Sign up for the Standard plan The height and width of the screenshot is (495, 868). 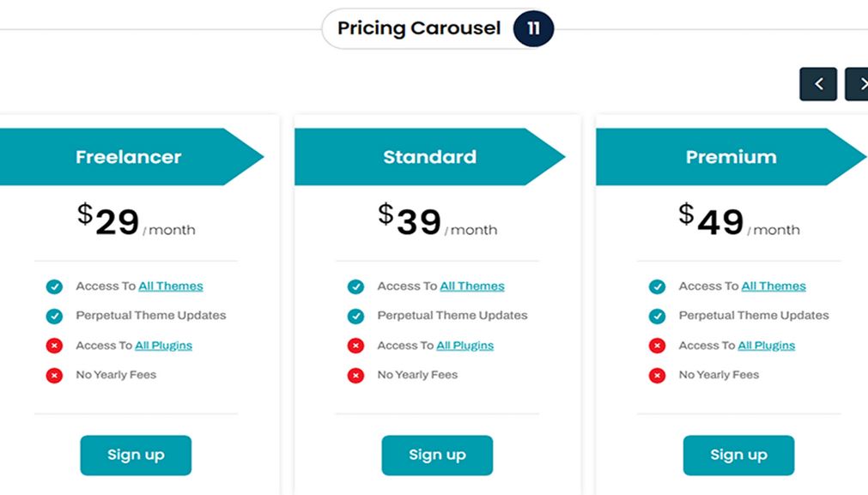pyautogui.click(x=437, y=456)
